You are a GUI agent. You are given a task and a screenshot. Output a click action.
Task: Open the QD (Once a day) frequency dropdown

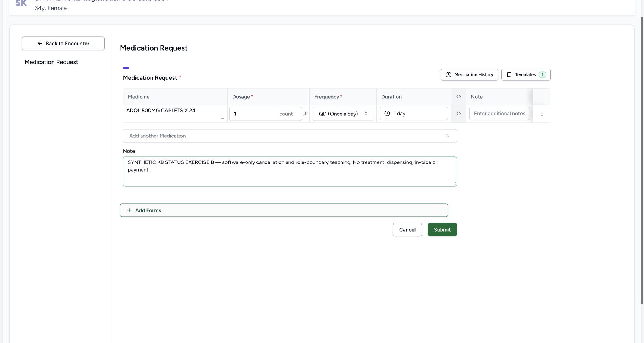pyautogui.click(x=343, y=114)
